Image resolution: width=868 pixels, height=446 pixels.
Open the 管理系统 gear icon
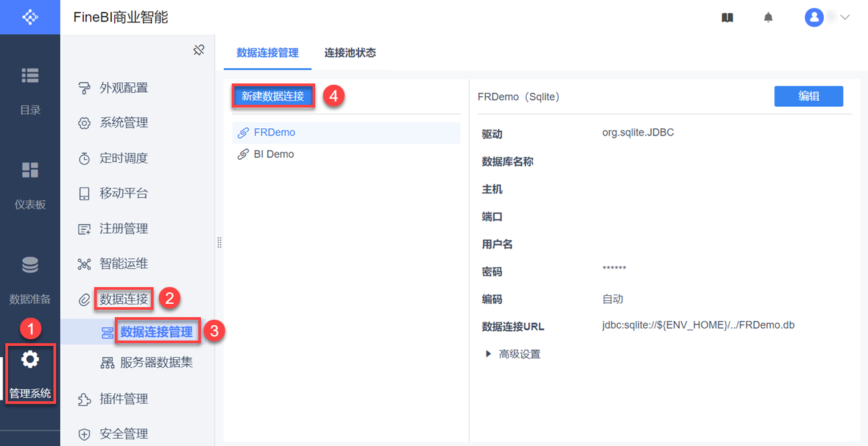tap(30, 360)
